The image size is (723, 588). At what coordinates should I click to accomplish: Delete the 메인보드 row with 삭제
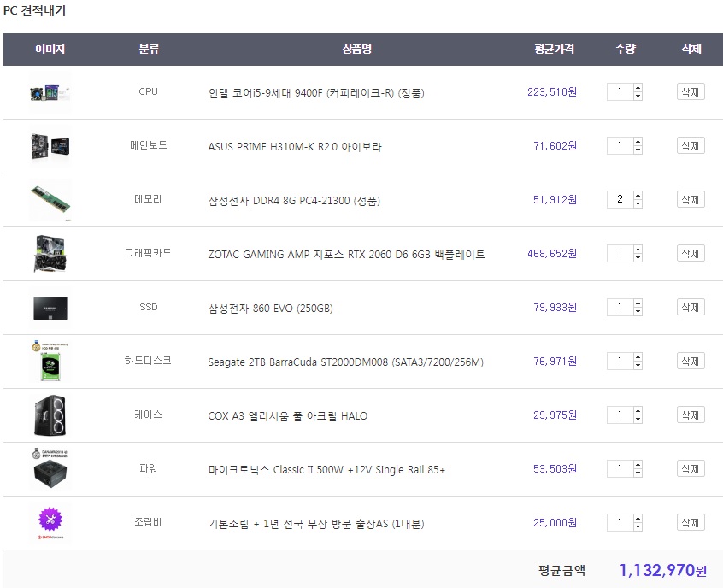click(x=691, y=146)
